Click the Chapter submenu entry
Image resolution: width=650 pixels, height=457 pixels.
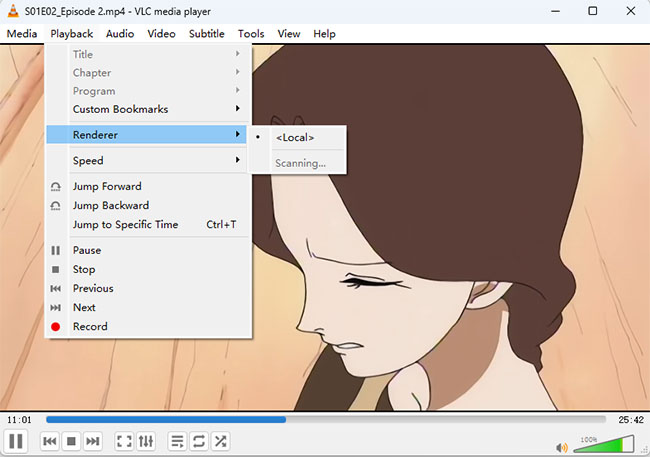click(146, 73)
